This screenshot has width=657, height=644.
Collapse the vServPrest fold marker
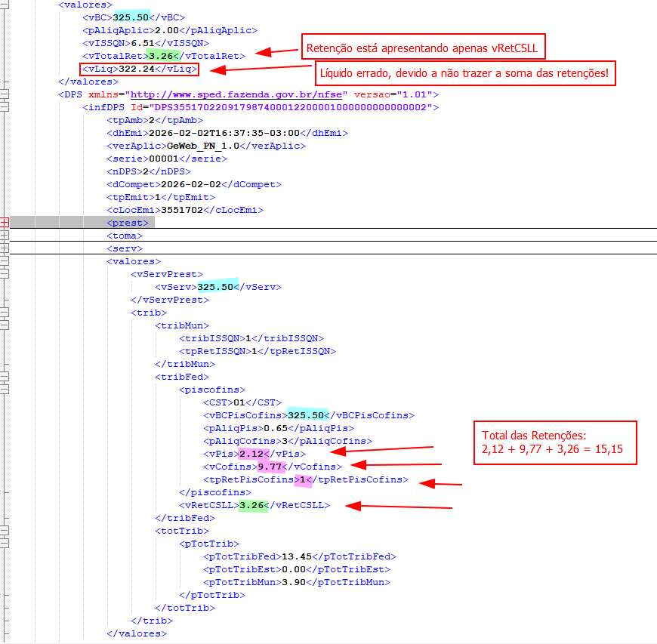tap(5, 274)
